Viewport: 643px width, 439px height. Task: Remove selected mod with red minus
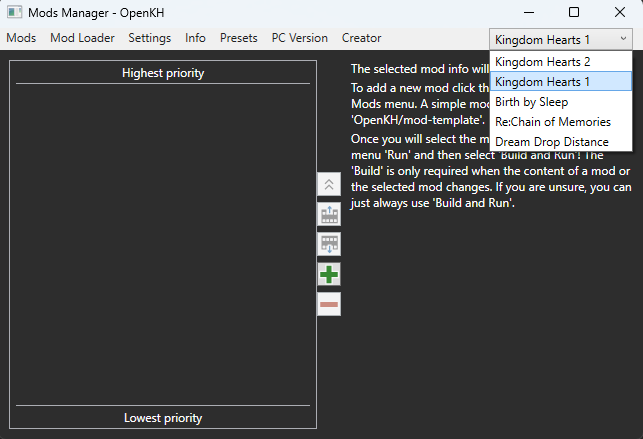[x=329, y=304]
